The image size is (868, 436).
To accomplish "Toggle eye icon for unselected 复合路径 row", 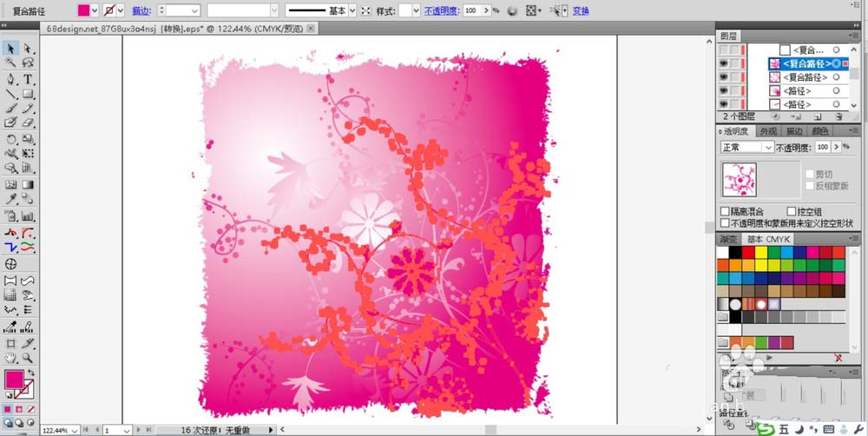I will [x=724, y=77].
